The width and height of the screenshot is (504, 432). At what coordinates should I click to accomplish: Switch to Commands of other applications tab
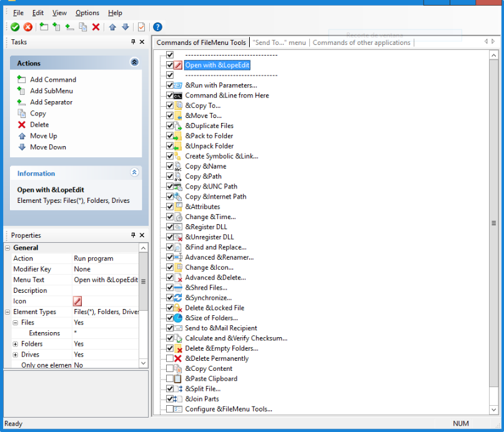(x=362, y=42)
